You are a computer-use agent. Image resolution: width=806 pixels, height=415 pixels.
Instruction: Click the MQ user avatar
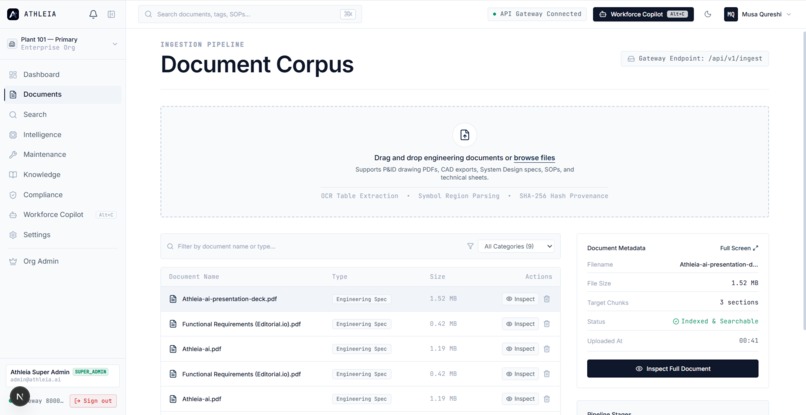[730, 14]
